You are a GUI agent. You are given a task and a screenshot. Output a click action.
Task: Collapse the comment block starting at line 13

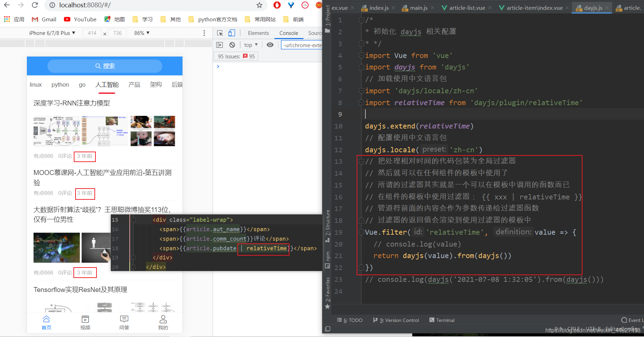click(x=361, y=161)
